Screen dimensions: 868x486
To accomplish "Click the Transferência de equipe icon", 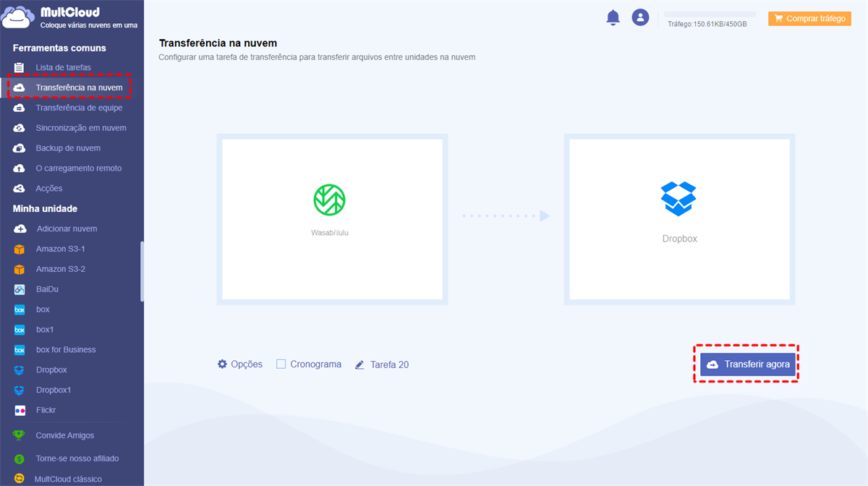I will coord(20,108).
